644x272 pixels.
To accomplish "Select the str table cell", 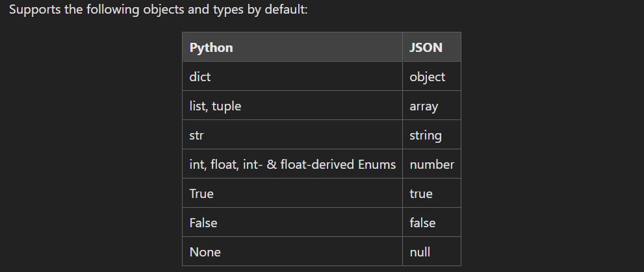I will [x=197, y=135].
